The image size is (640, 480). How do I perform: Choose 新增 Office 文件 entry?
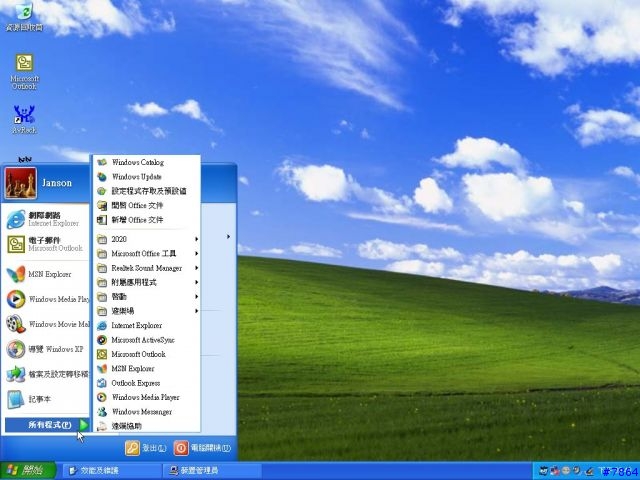(x=147, y=220)
